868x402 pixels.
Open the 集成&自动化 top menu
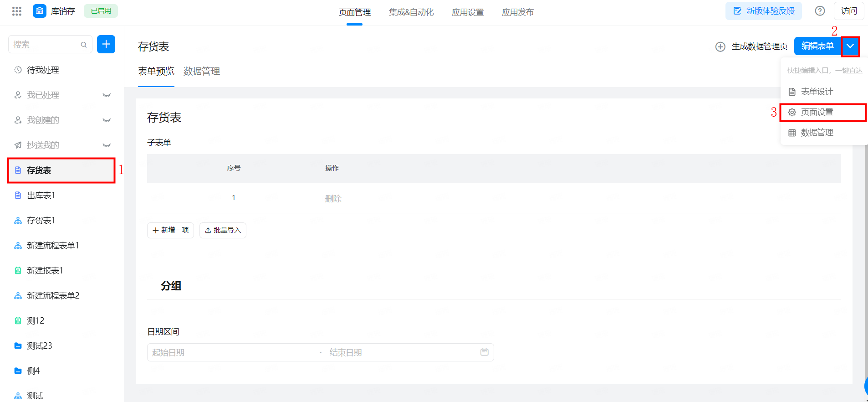411,12
